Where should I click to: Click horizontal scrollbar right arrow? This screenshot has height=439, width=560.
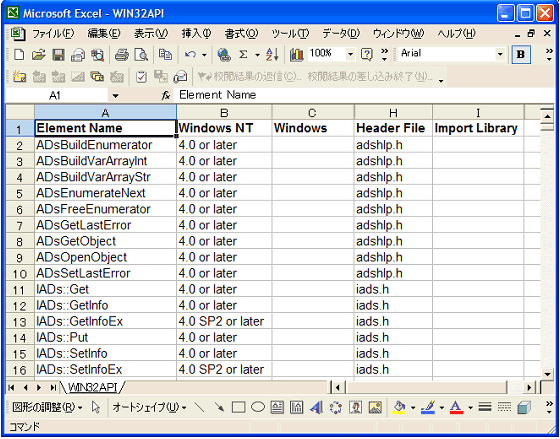tap(530, 388)
